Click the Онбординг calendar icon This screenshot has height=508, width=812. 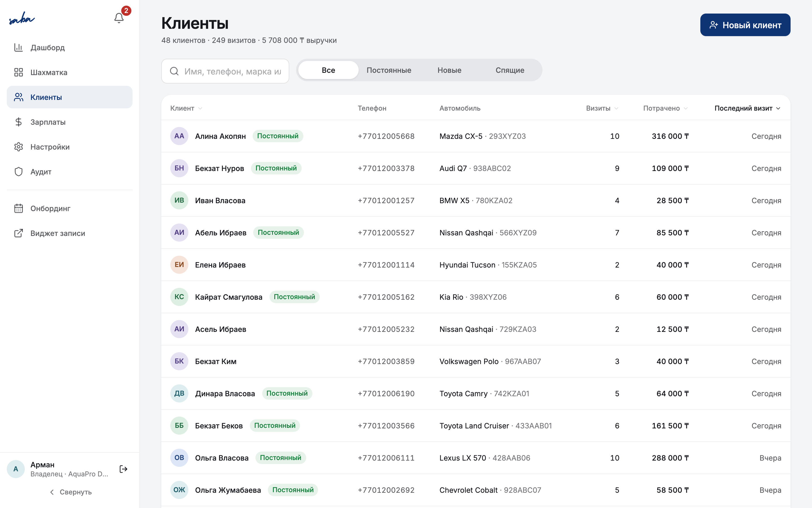(18, 208)
